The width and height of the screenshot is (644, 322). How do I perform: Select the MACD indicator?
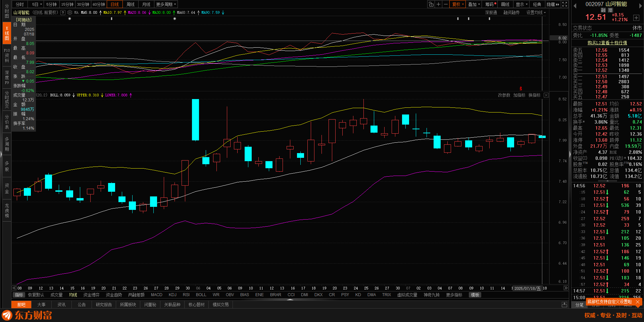(157, 295)
